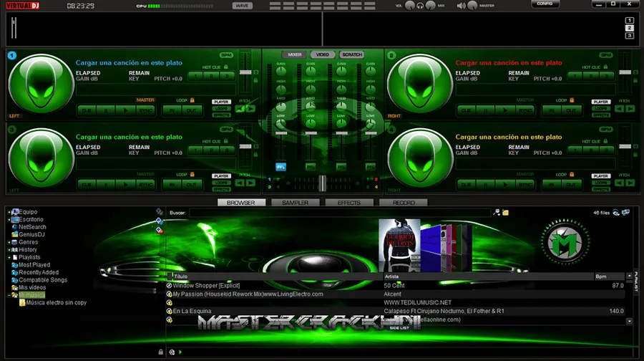
Task: Open the CONFIG settings button
Action: pos(545,4)
